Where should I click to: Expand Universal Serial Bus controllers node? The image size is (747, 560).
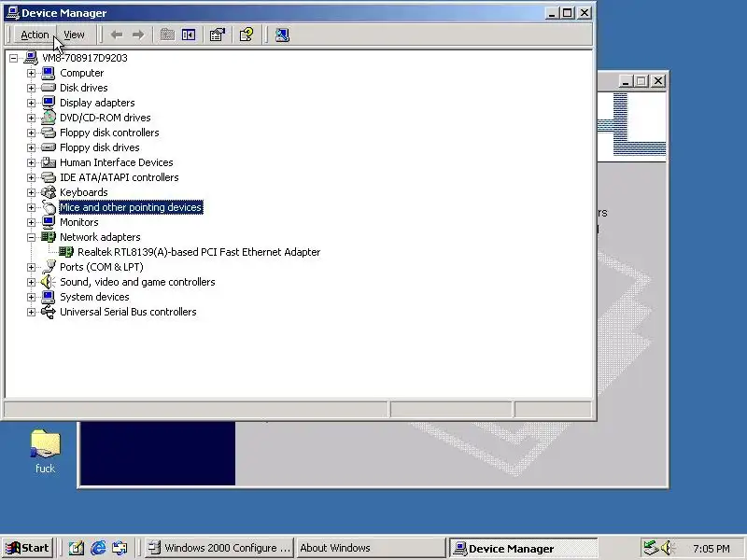31,312
